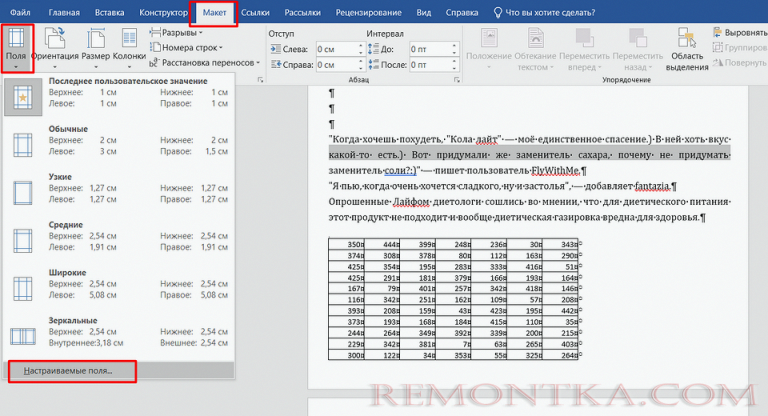This screenshot has height=416, width=768.
Task: Click the После spacing spinner arrows
Action: (455, 64)
